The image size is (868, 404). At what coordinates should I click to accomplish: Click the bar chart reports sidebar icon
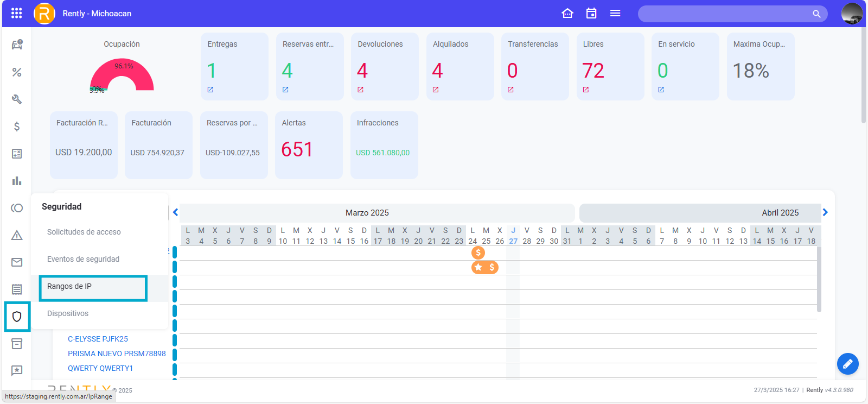(17, 181)
